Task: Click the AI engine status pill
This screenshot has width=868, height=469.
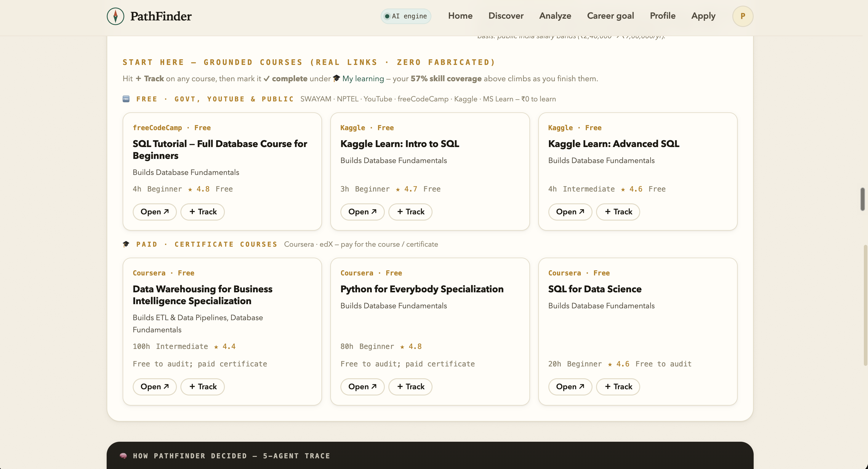Action: [x=406, y=16]
